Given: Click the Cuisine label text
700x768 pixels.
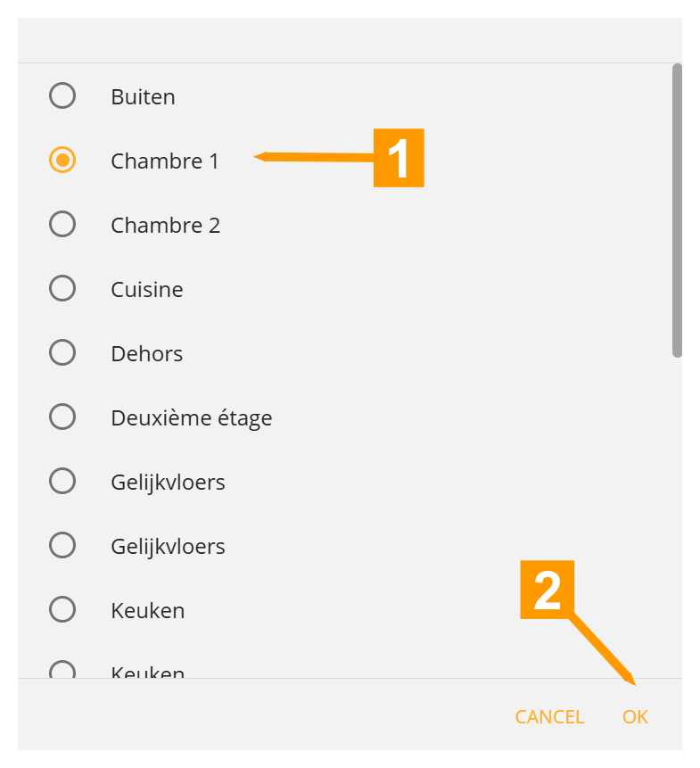Looking at the screenshot, I should tap(146, 289).
